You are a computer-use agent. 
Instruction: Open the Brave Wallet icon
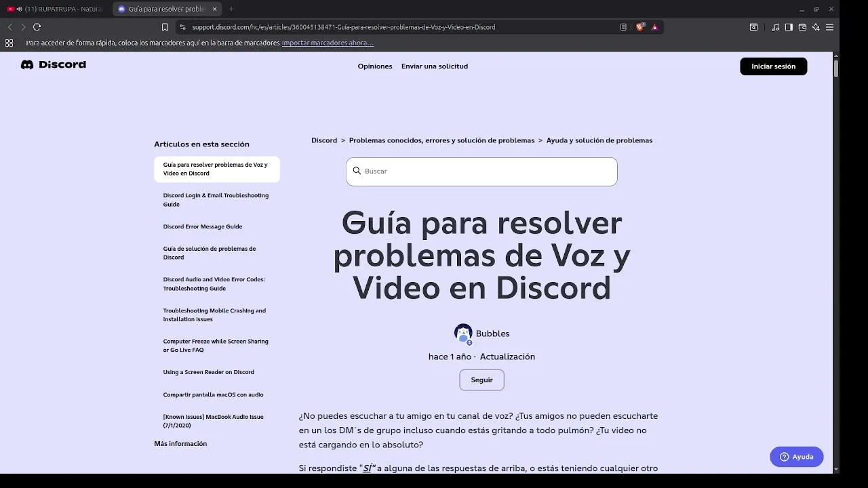pos(802,27)
